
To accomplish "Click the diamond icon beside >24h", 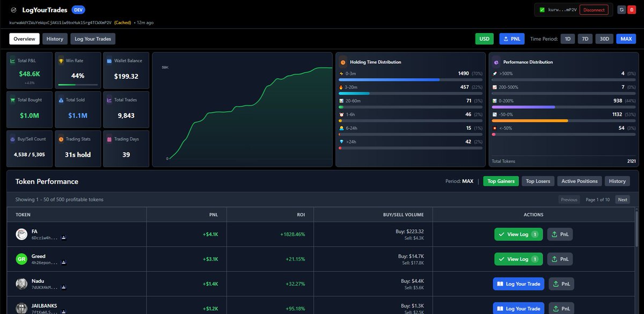I will [341, 141].
